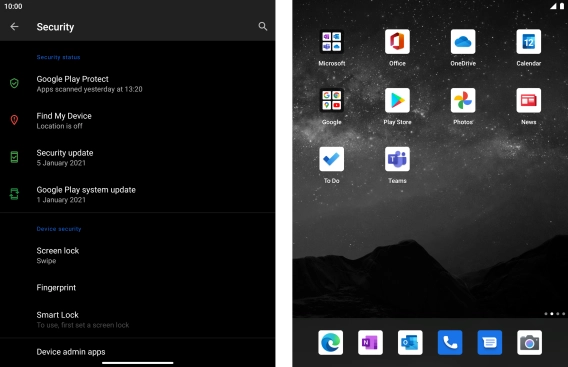
Task: Open Outlook from the dock
Action: (x=410, y=342)
